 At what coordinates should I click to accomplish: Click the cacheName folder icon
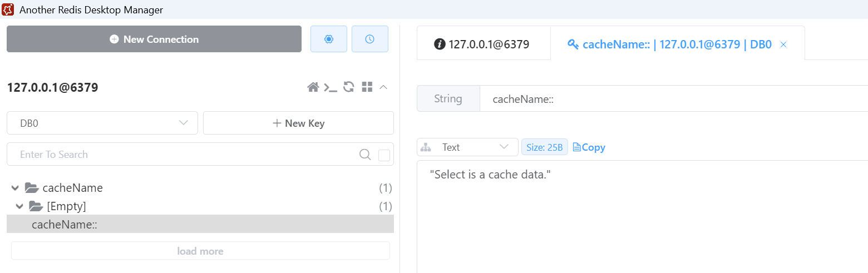(x=32, y=188)
